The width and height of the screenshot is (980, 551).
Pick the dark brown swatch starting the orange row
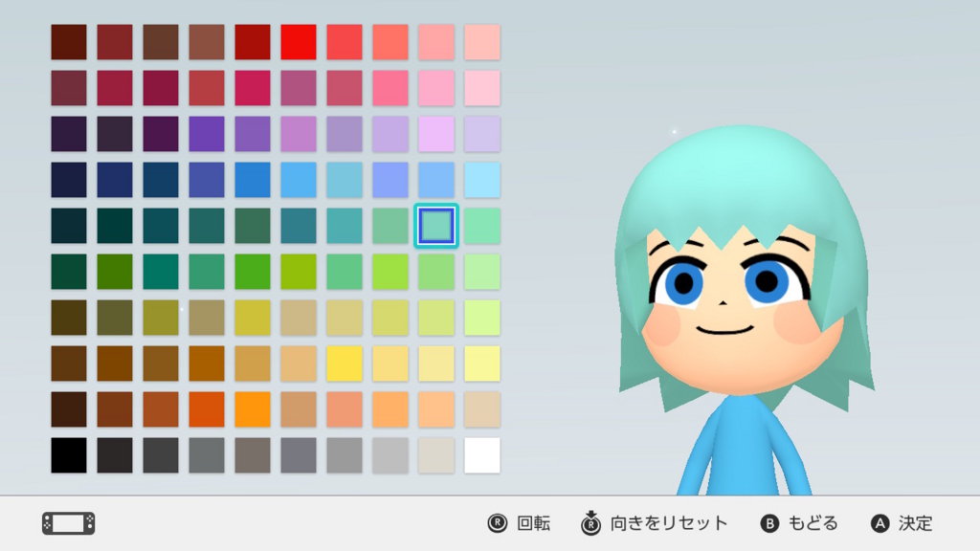tap(69, 409)
